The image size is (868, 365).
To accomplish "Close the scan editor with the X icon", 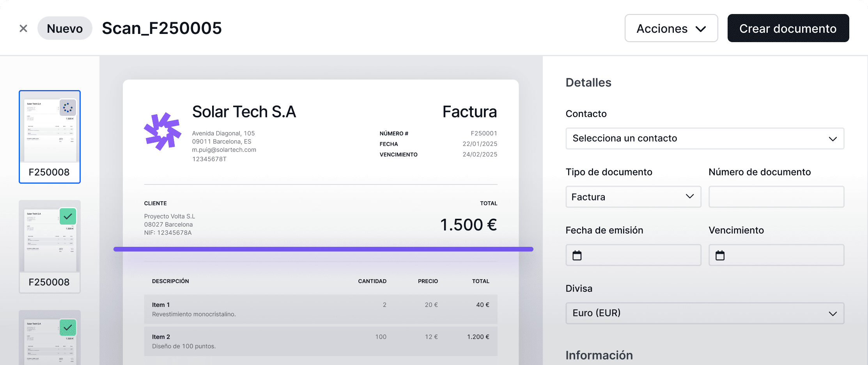I will pyautogui.click(x=23, y=28).
